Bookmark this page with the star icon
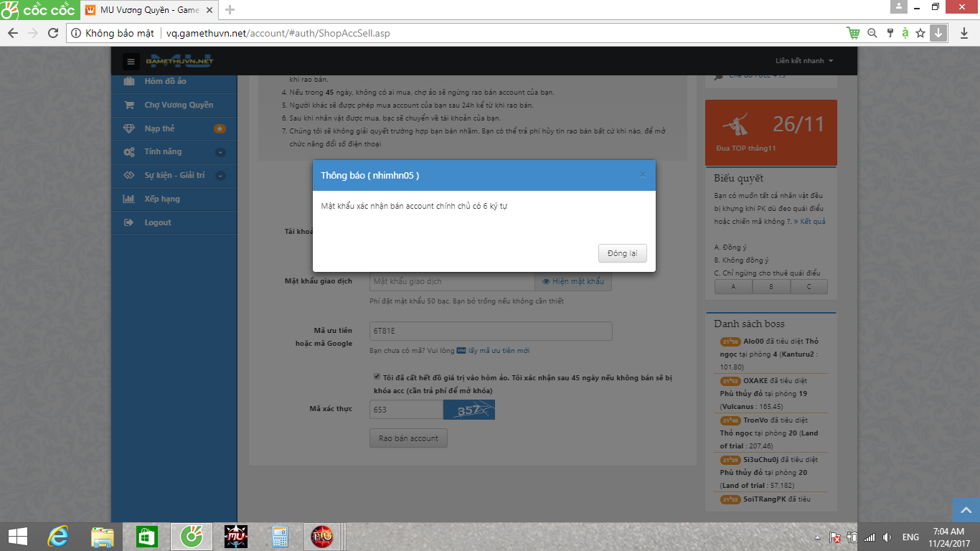 coord(920,33)
